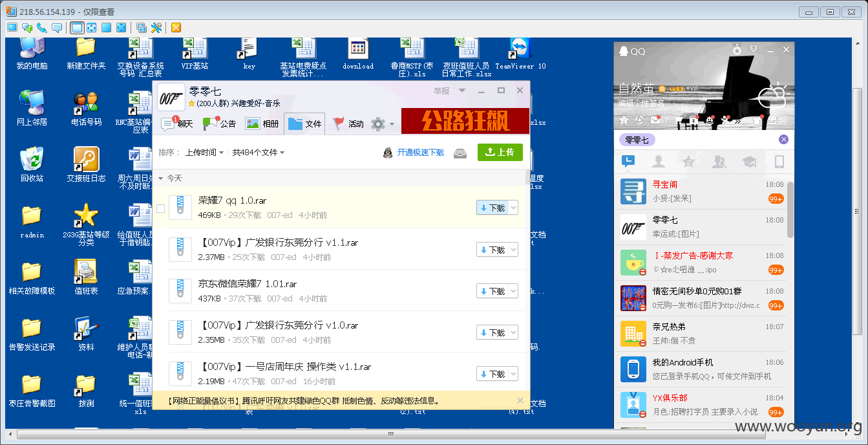This screenshot has width=868, height=445.
Task: Clear the 零零七 search with purple X
Action: point(783,140)
